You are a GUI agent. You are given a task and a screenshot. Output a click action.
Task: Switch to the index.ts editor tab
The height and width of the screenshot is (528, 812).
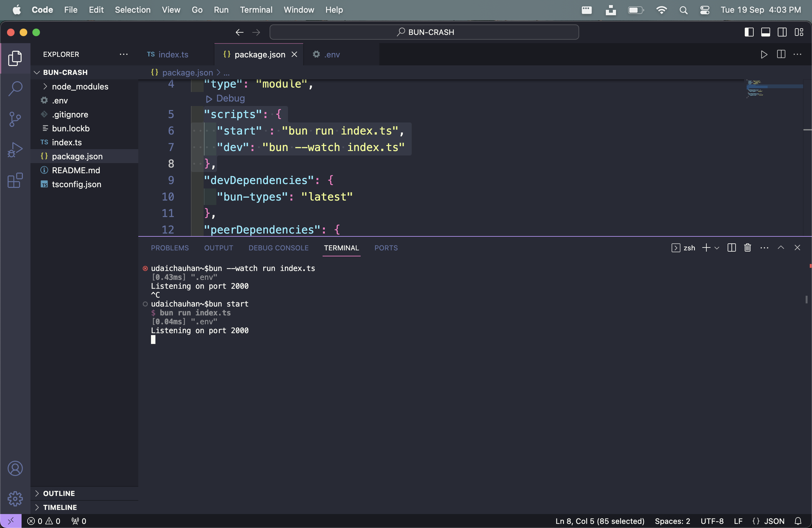(167, 54)
